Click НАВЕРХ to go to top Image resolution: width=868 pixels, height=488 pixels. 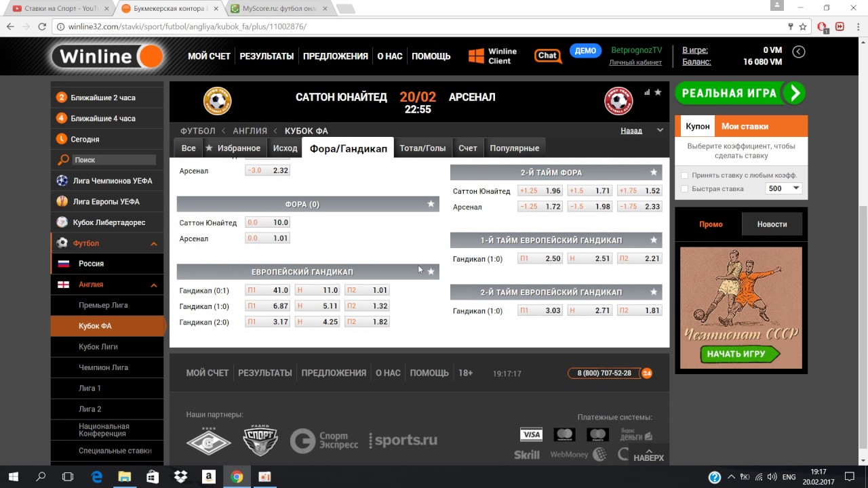click(x=648, y=455)
